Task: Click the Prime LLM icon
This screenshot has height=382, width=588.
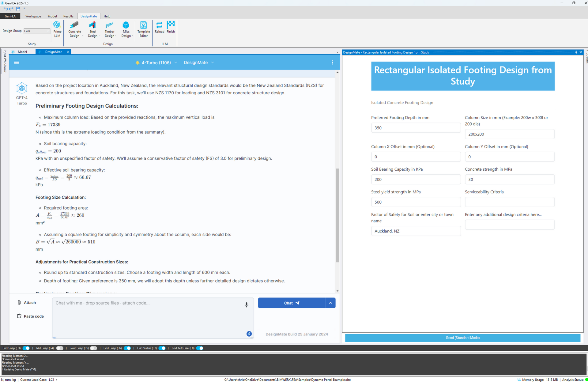Action: pos(57,25)
